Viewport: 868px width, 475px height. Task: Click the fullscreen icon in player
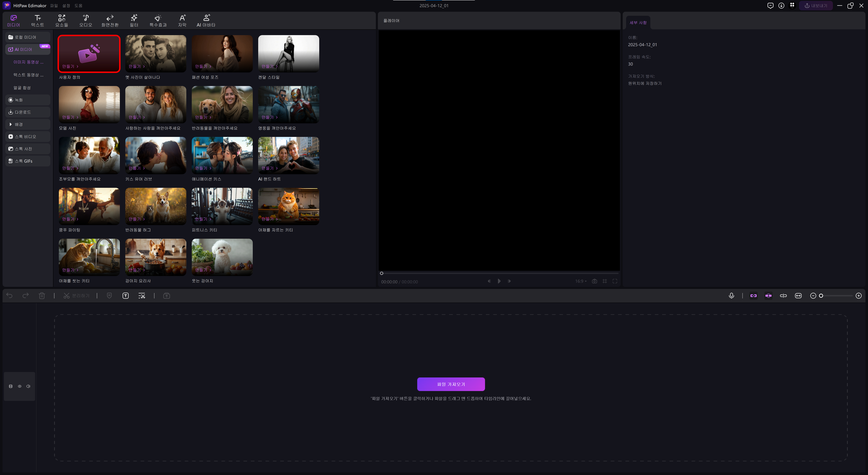(x=615, y=281)
